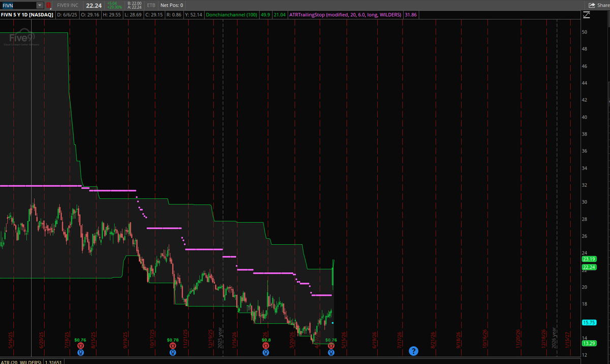The width and height of the screenshot is (610, 364).
Task: Click the red earnings phone icon near 7/18/25
Action: 80,345
